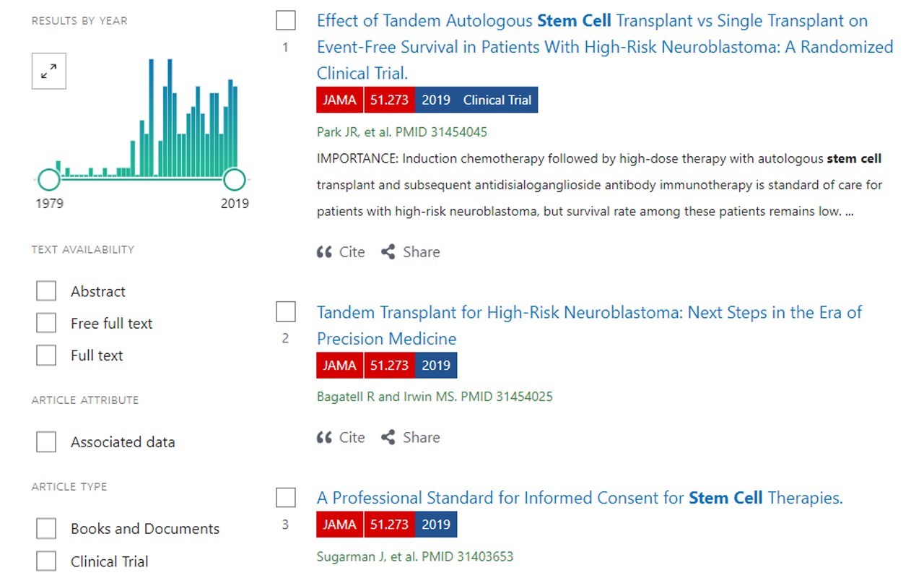This screenshot has height=578, width=924.
Task: Enable the Associated data filter
Action: (x=46, y=441)
